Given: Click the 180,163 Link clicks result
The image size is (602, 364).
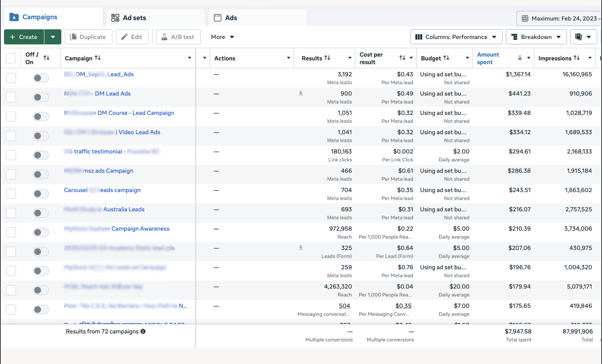Looking at the screenshot, I should click(341, 151).
